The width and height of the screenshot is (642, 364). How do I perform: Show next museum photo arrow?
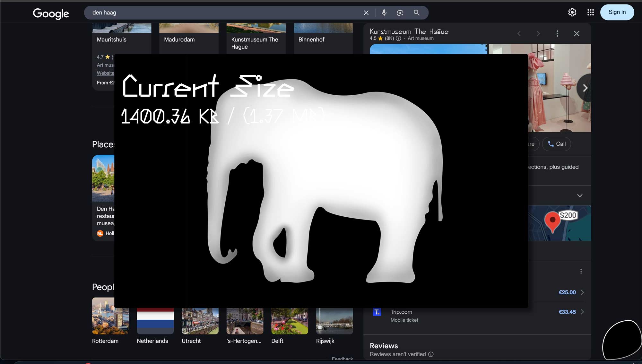click(585, 88)
